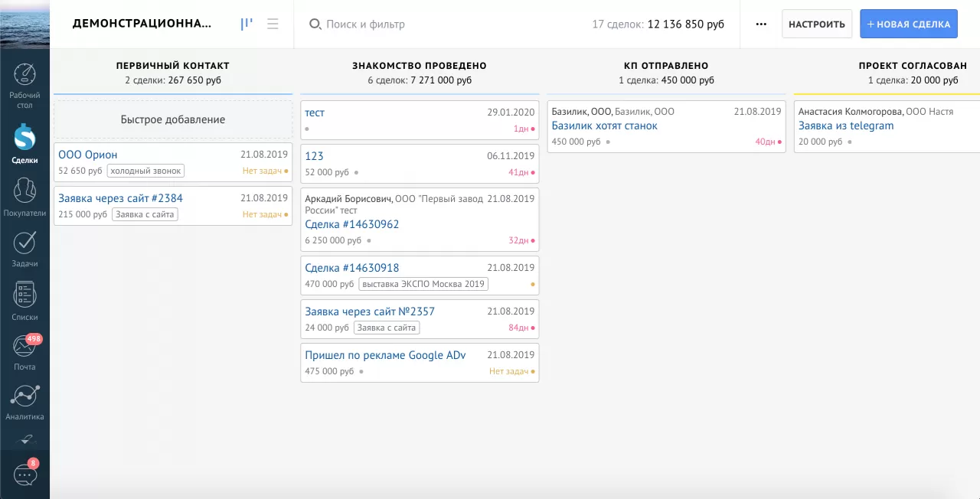Screen dimensions: 980x499
Task: Open the ООО Орион deal
Action: pos(88,155)
